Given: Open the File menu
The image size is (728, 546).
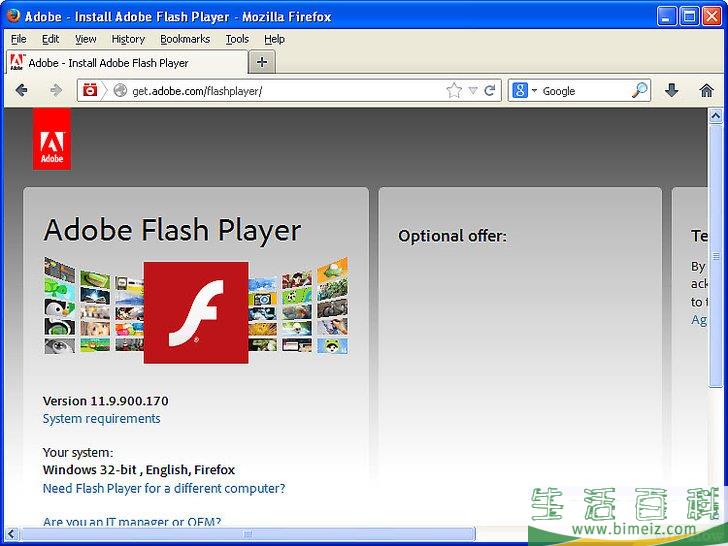Looking at the screenshot, I should click(x=19, y=39).
